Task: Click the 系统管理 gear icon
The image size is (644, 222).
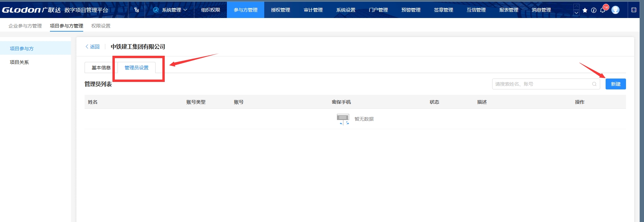Action: (x=156, y=10)
